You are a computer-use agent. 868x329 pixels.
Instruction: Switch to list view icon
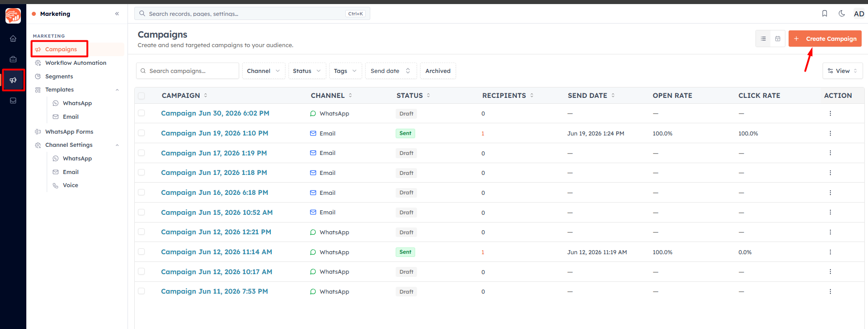pos(763,39)
